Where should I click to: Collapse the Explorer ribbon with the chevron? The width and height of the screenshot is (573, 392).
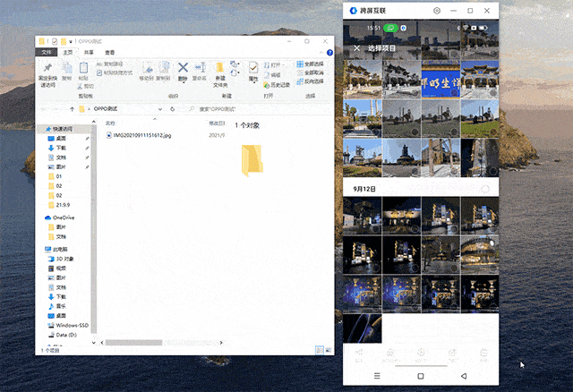point(321,53)
